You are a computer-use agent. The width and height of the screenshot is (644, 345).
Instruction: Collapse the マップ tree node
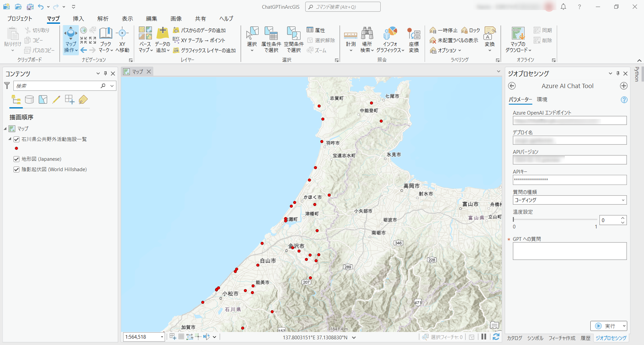(x=5, y=129)
